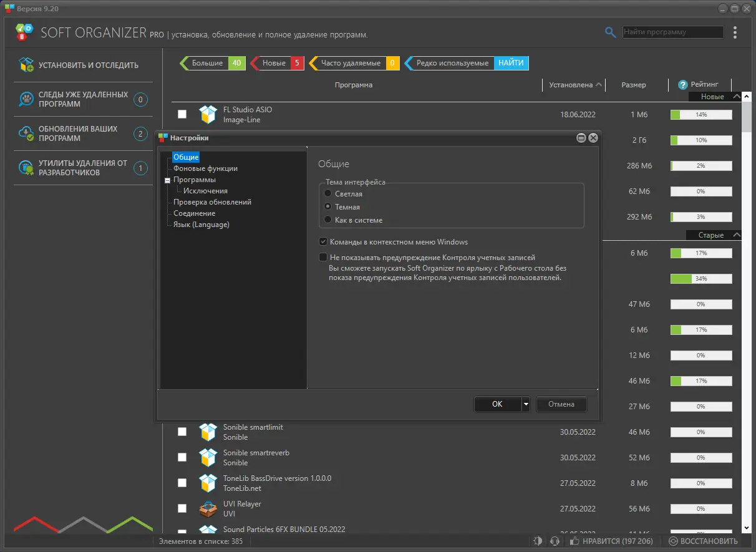Select the Dark theme radio button
The width and height of the screenshot is (756, 552).
point(327,206)
